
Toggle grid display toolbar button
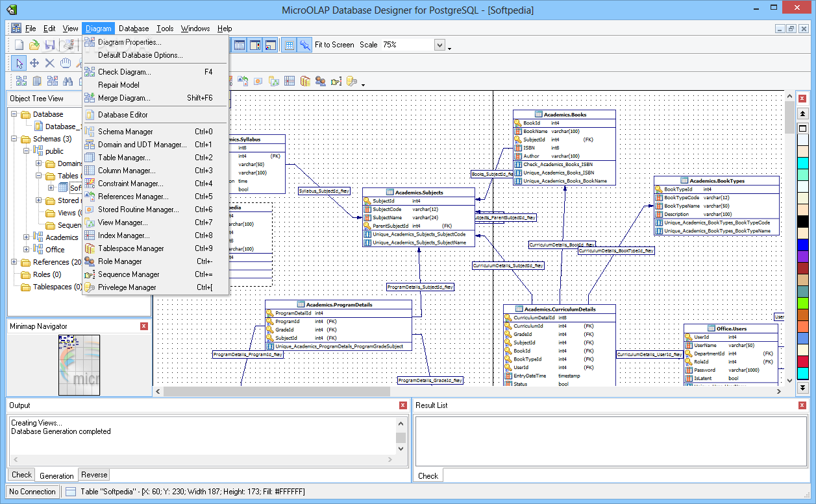(289, 45)
